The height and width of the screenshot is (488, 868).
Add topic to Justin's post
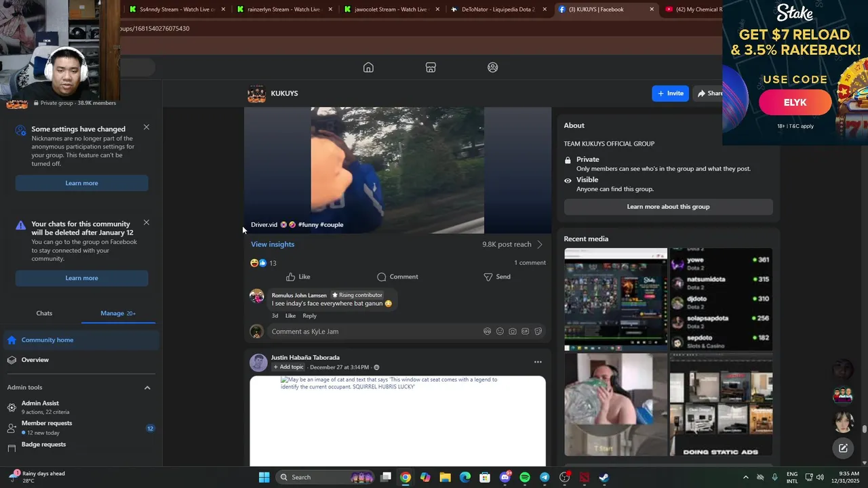[288, 367]
